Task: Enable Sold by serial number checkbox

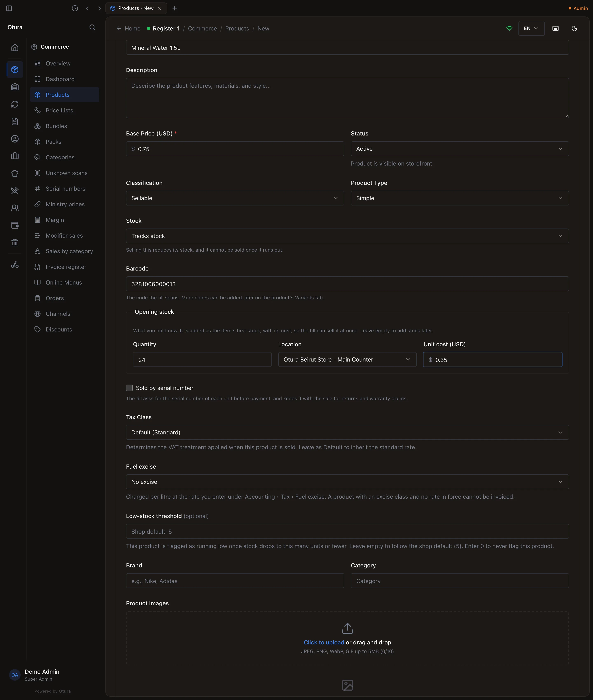Action: [130, 388]
